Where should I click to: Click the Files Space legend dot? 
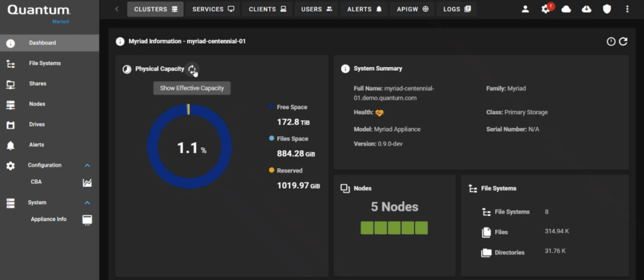(x=272, y=139)
